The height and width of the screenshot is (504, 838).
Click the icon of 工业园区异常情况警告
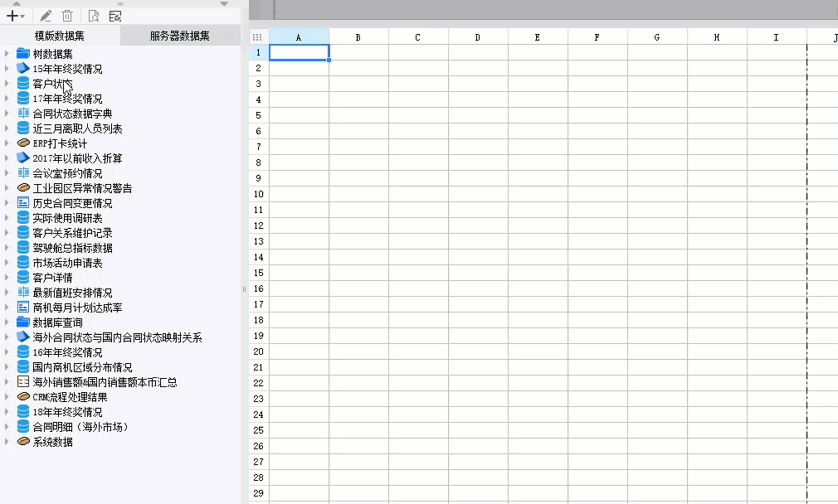click(23, 188)
